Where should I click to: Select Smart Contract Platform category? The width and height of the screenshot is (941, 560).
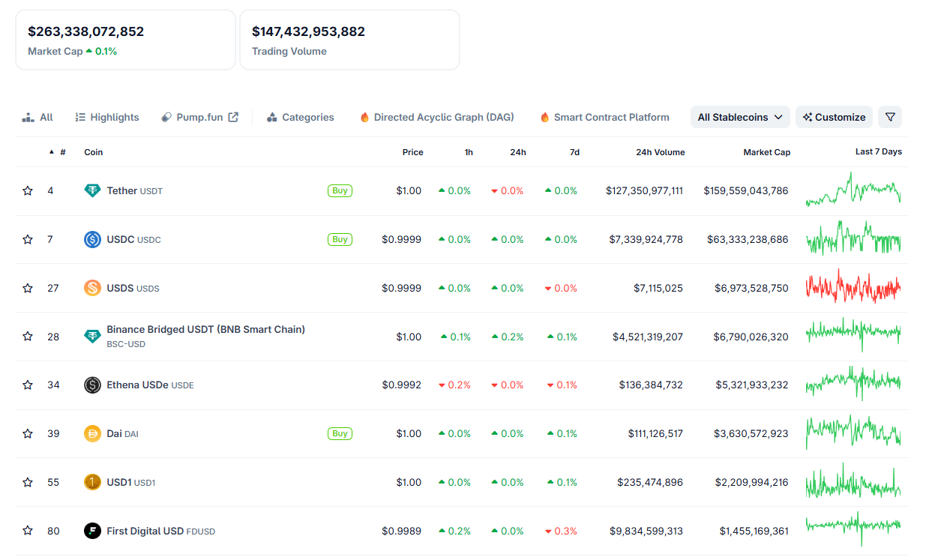[604, 118]
